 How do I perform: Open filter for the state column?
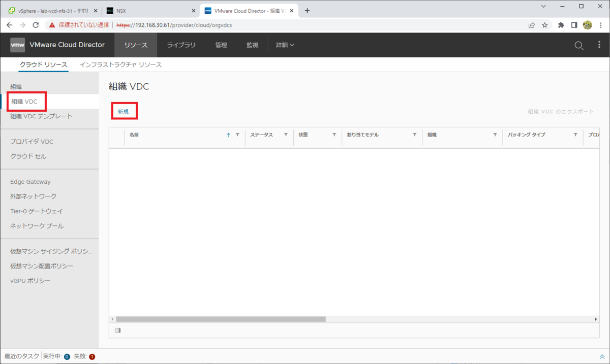coord(334,135)
